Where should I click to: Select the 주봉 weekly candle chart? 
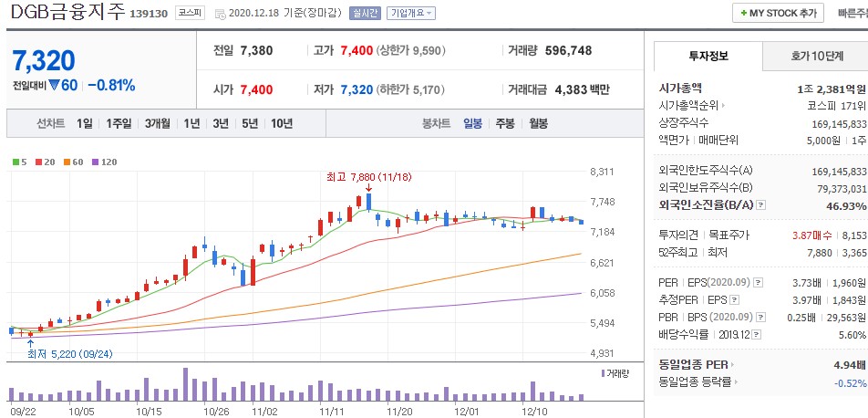505,123
